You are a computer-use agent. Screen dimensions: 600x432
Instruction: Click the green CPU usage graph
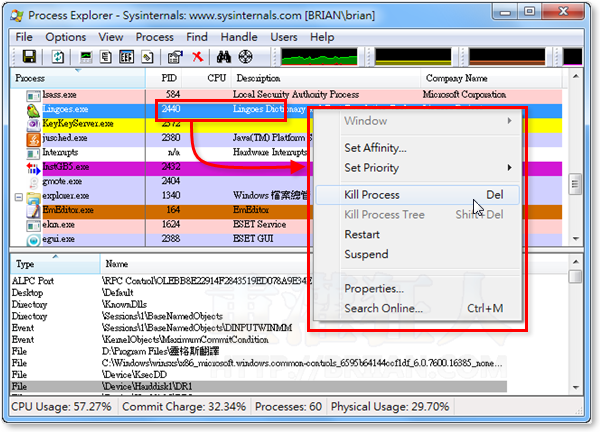click(x=320, y=57)
